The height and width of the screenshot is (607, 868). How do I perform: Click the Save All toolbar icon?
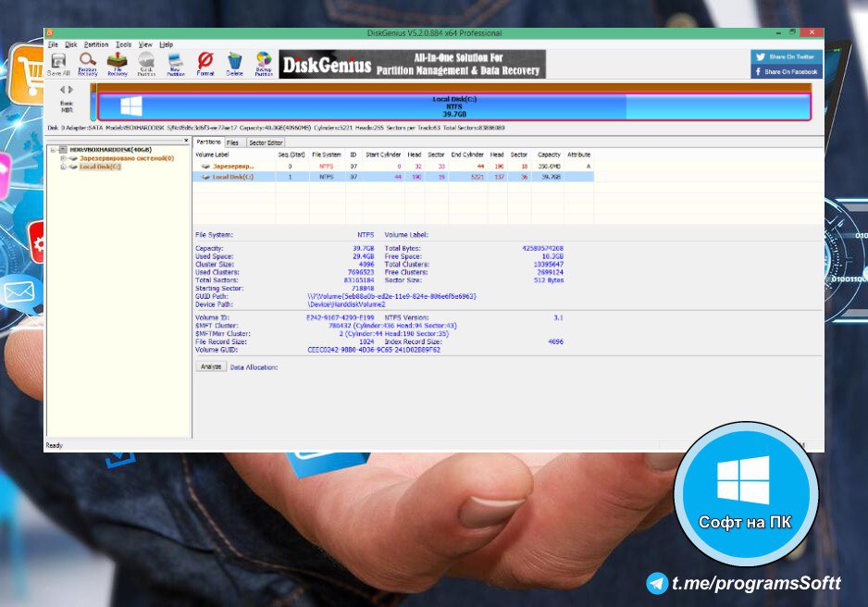click(x=58, y=63)
